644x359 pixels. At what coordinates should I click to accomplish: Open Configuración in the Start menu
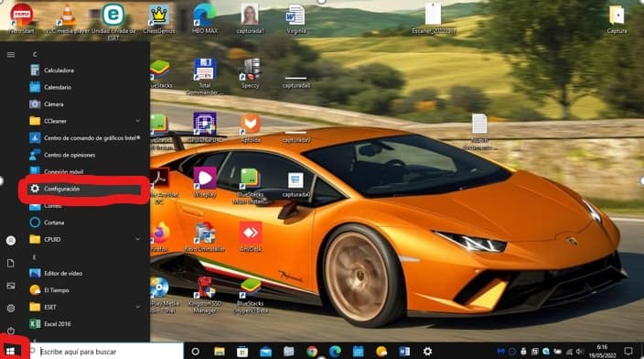coord(84,189)
